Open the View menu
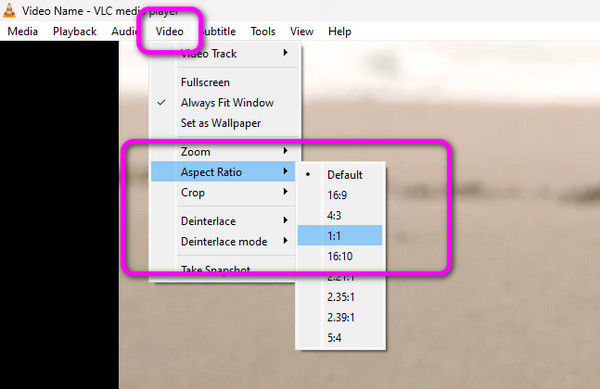This screenshot has height=389, width=600. coord(302,31)
